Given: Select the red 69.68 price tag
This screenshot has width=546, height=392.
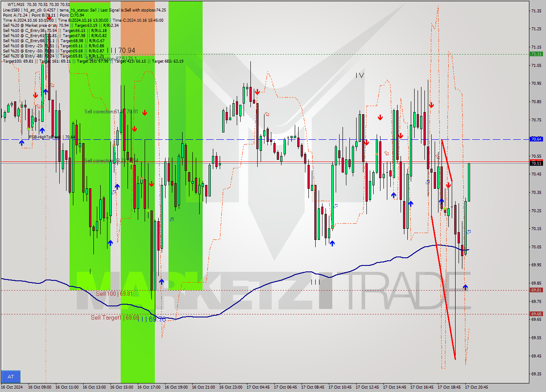Looking at the screenshot, I should [x=536, y=314].
